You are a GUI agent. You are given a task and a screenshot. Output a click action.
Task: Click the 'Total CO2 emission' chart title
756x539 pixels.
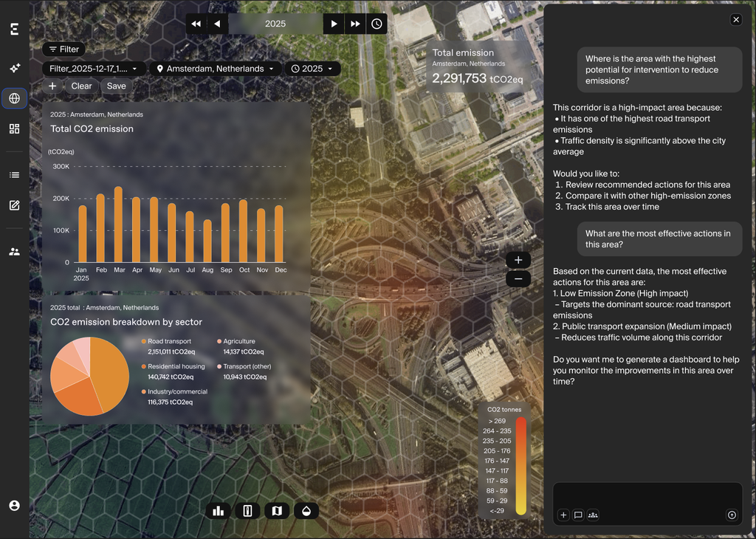point(92,128)
